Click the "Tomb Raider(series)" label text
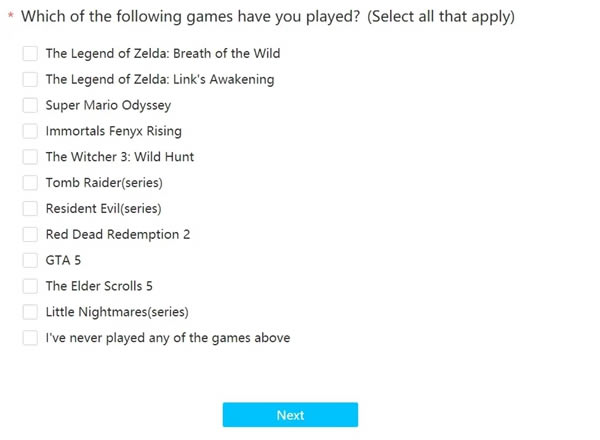This screenshot has width=600, height=440. pyautogui.click(x=104, y=183)
